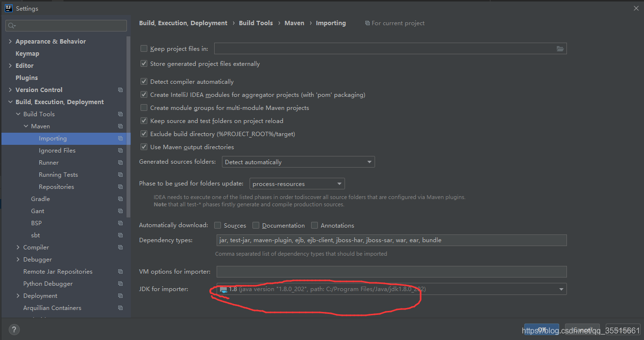Check the Sources automatic download checkbox
This screenshot has height=340, width=644.
pos(217,225)
